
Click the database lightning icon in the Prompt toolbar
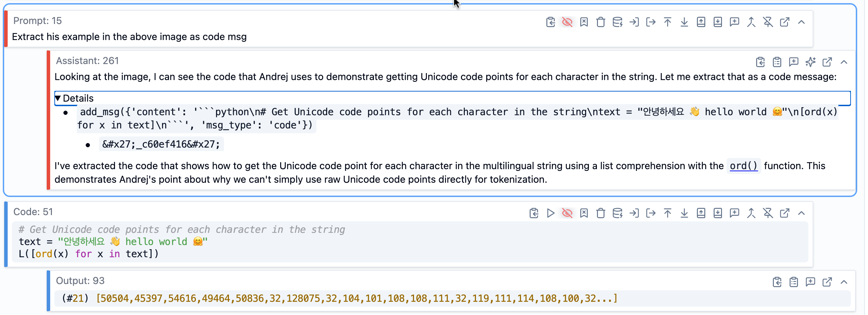point(617,22)
